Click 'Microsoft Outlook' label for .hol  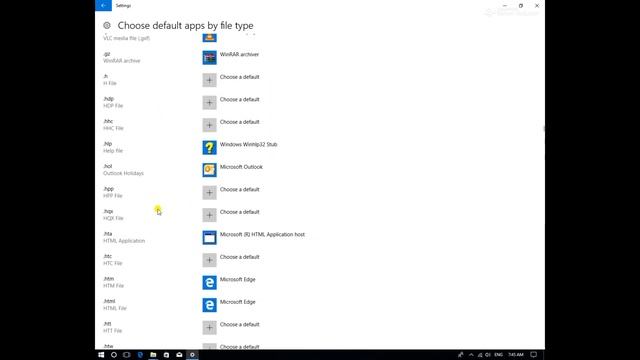click(x=241, y=167)
